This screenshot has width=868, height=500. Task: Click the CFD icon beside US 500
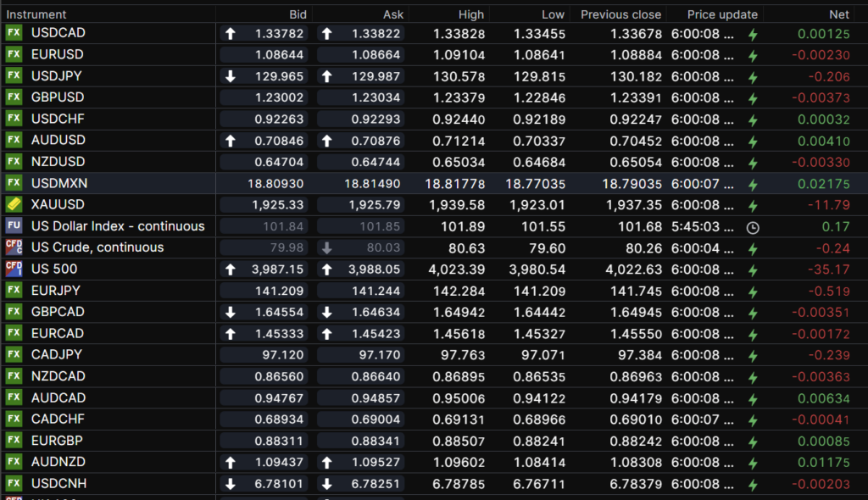pyautogui.click(x=14, y=269)
